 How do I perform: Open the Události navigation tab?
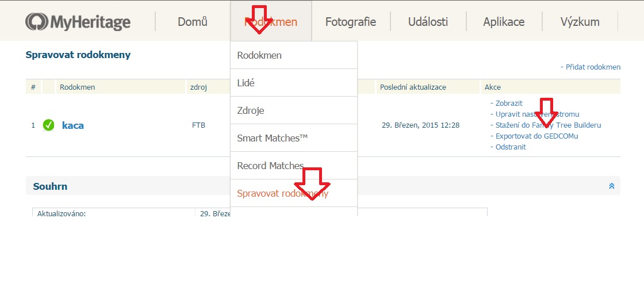click(x=428, y=22)
